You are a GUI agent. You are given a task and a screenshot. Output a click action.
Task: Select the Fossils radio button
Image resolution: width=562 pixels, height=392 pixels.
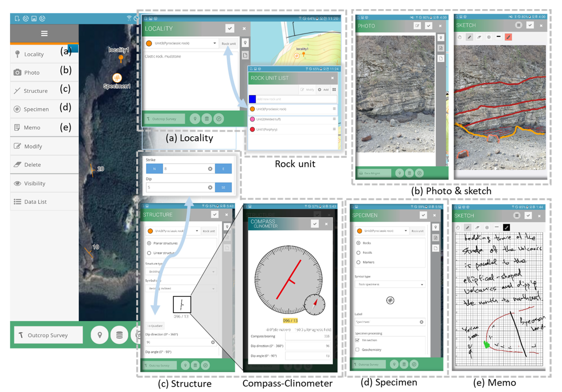358,253
